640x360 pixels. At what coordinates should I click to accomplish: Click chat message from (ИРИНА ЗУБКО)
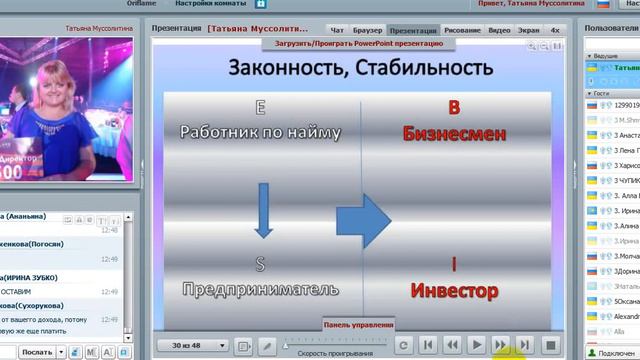[x=61, y=284]
